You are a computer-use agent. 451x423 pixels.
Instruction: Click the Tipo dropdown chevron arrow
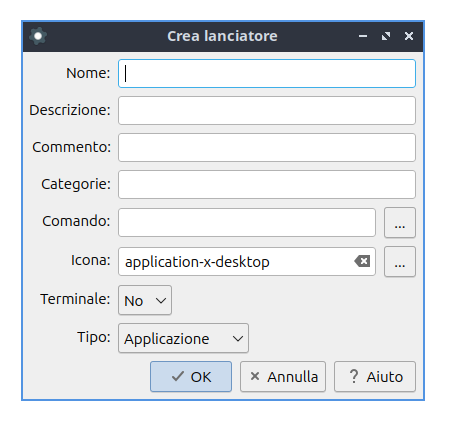[238, 339]
